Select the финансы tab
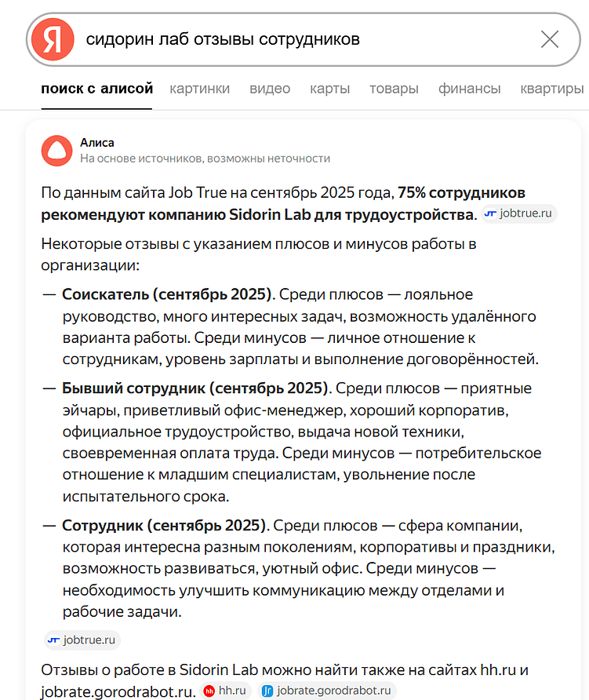The height and width of the screenshot is (700, 589). 470,89
